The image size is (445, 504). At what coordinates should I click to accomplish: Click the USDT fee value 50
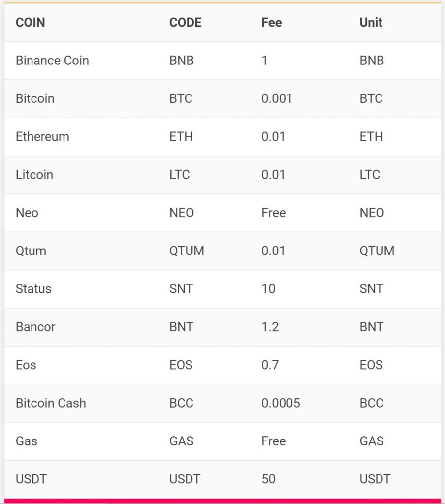[268, 479]
